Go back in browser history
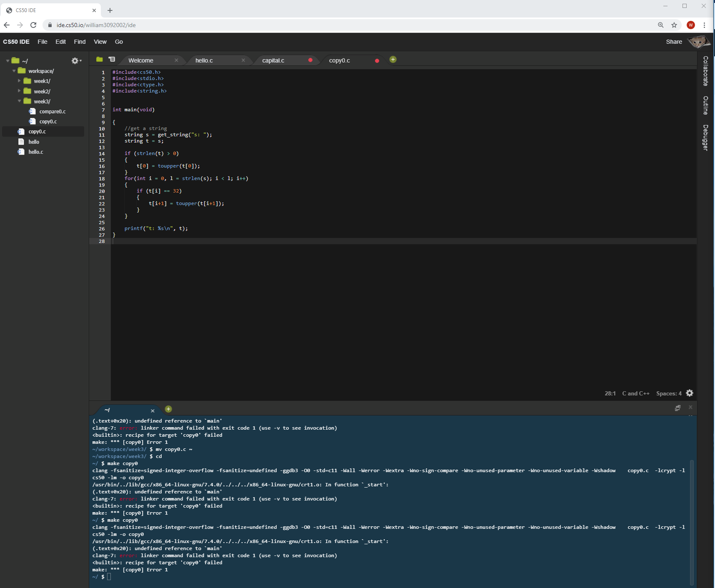Image resolution: width=715 pixels, height=588 pixels. click(x=7, y=25)
